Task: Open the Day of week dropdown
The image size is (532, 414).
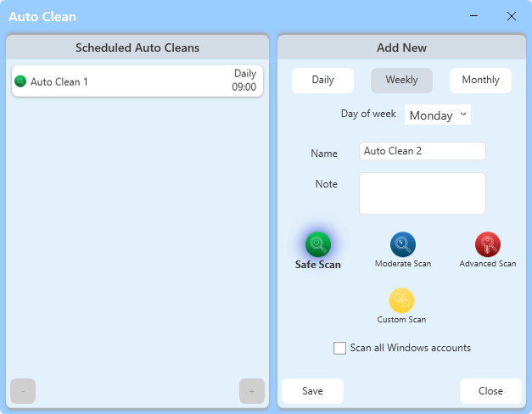Action: [437, 115]
